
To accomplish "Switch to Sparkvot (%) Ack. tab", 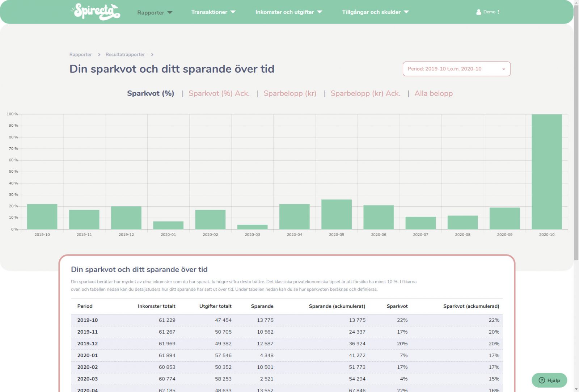I will point(219,93).
